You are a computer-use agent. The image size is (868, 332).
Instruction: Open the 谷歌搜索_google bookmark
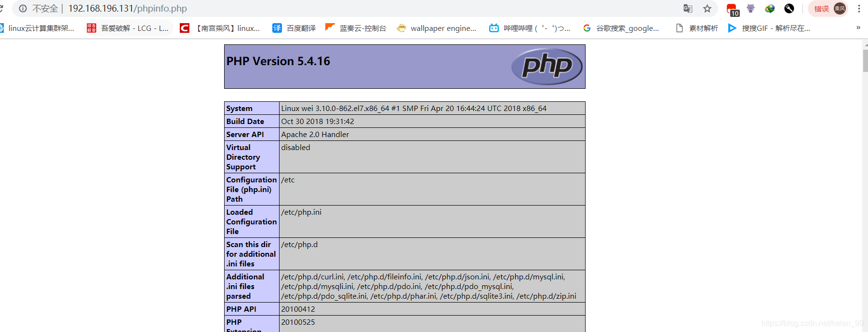tap(621, 28)
